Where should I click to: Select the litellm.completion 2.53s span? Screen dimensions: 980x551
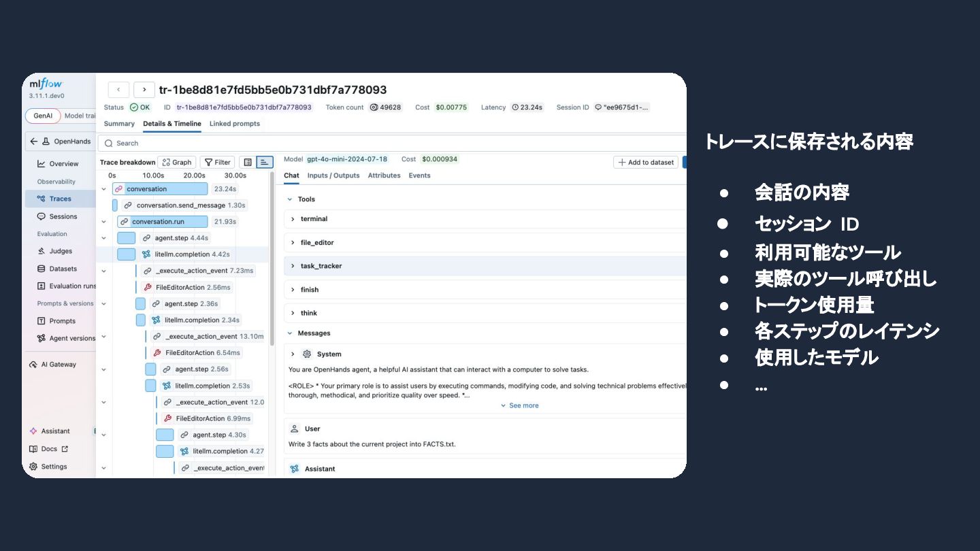206,386
